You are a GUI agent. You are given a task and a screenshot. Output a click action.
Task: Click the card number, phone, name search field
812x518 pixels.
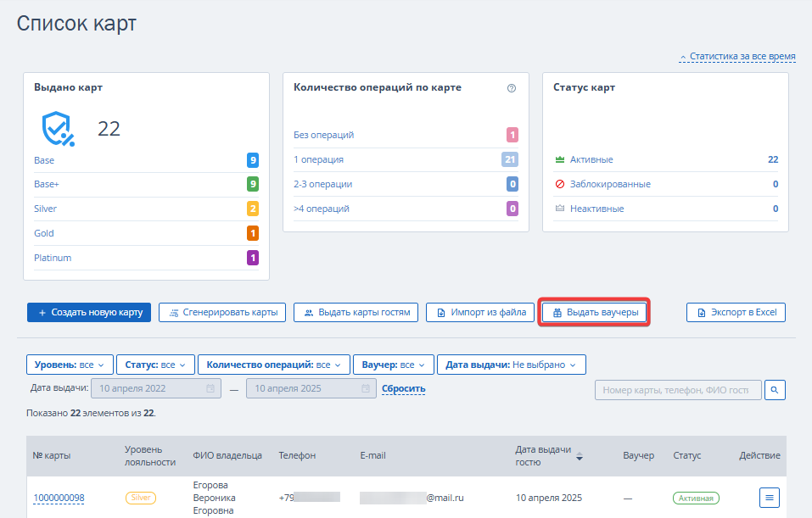679,390
